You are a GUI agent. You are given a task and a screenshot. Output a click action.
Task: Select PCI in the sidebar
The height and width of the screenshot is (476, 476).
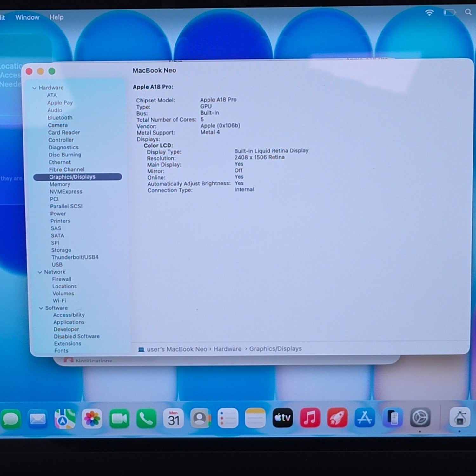pyautogui.click(x=54, y=199)
